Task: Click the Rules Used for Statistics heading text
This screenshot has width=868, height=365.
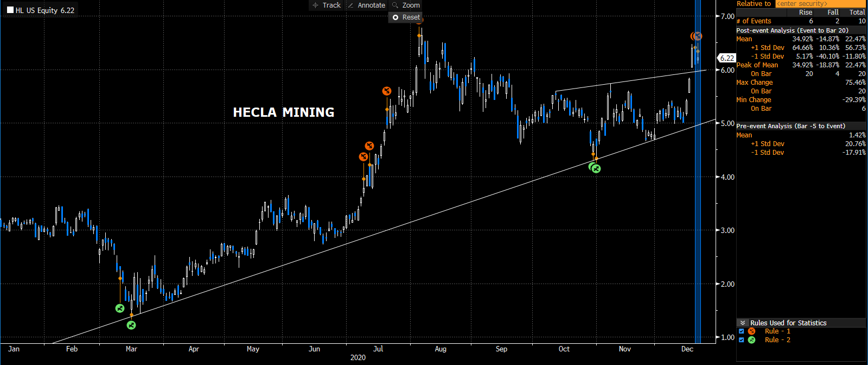Action: click(788, 323)
